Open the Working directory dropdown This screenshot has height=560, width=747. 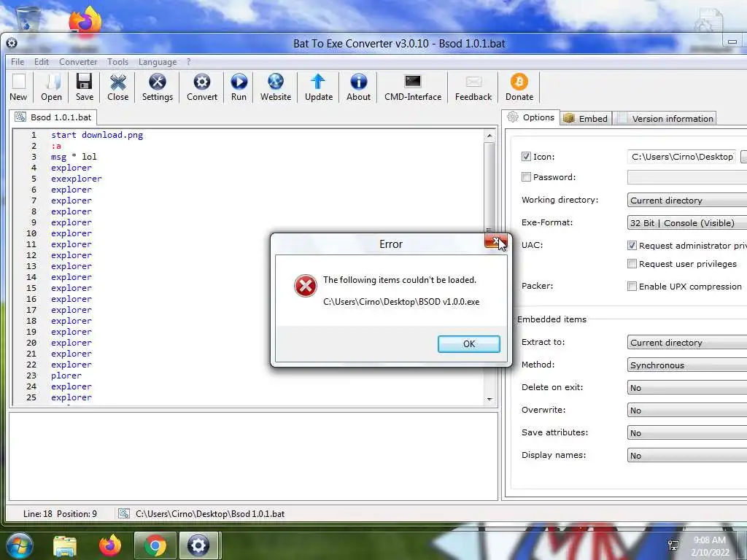(x=687, y=200)
